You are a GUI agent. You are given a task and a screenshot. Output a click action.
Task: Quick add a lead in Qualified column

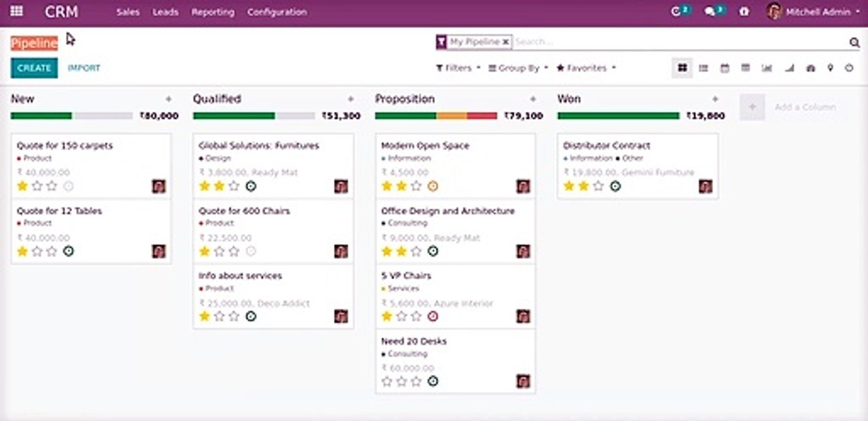pyautogui.click(x=350, y=99)
